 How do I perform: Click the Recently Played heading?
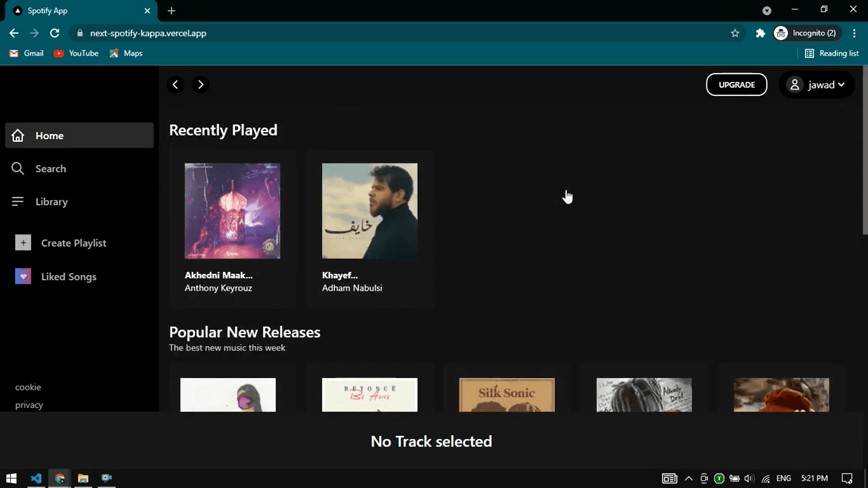223,130
